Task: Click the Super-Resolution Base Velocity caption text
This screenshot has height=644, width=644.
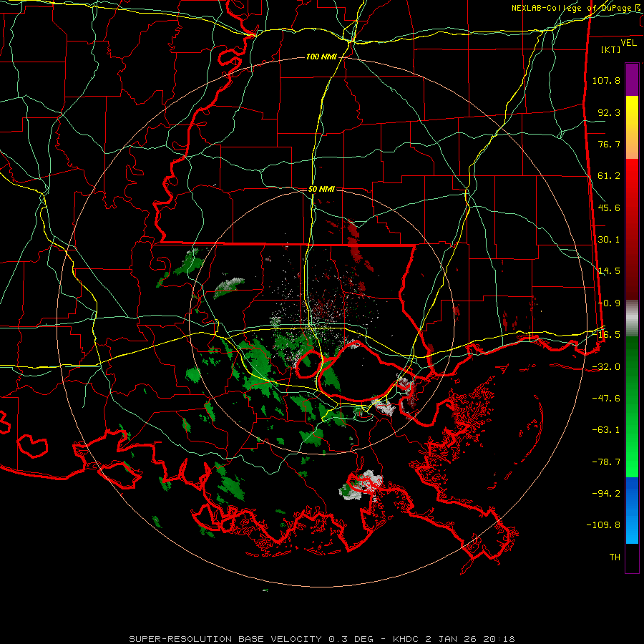Action: pyautogui.click(x=322, y=639)
